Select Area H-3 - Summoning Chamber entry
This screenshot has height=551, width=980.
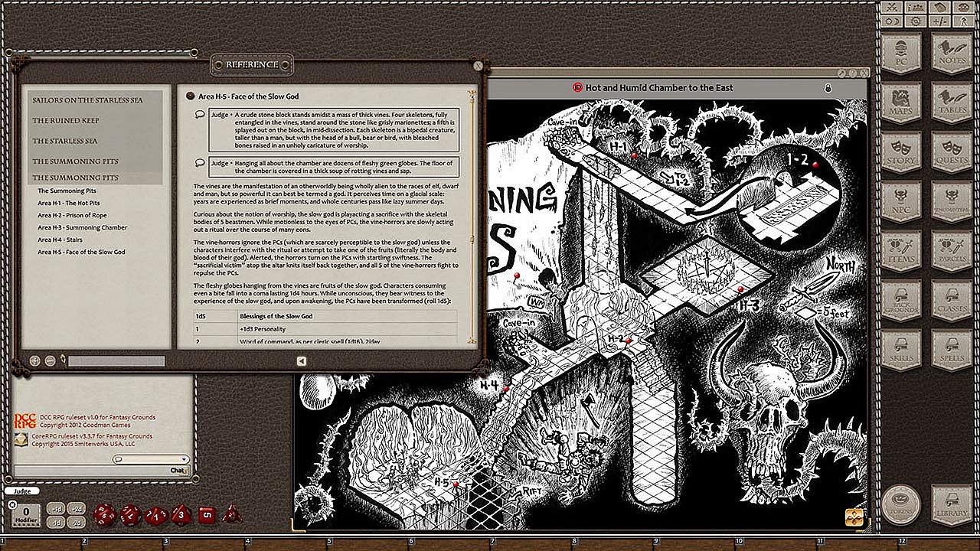pyautogui.click(x=83, y=227)
